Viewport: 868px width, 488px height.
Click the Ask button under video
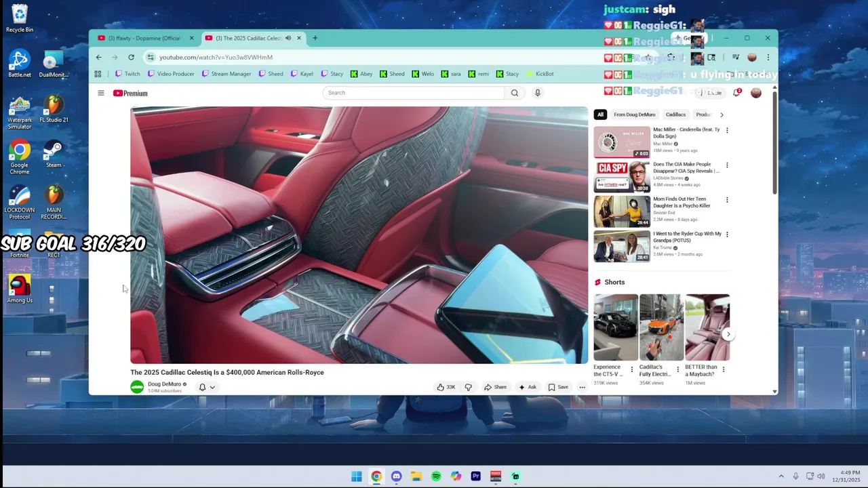pyautogui.click(x=528, y=387)
